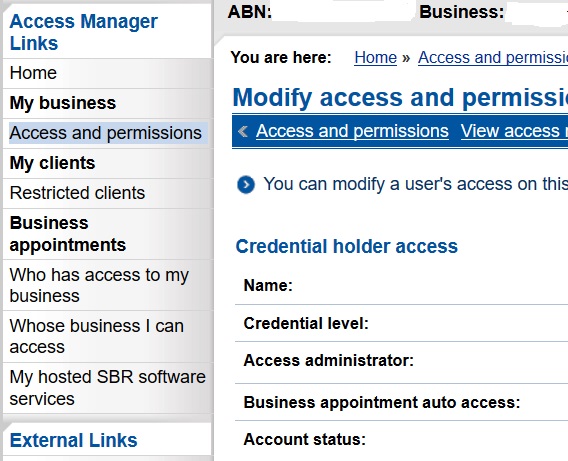Open My hosted SBR software services
568x461 pixels.
click(108, 387)
